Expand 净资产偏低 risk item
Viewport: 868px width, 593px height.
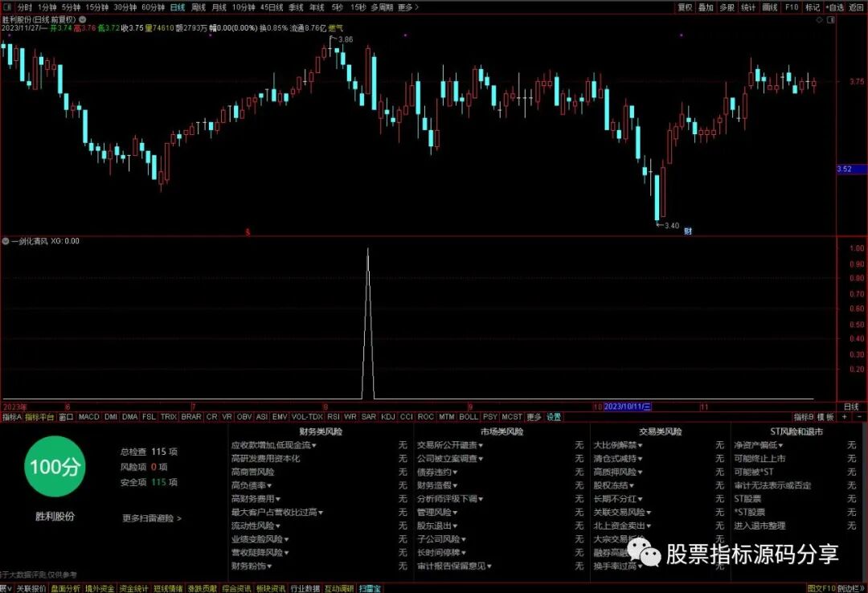[759, 445]
